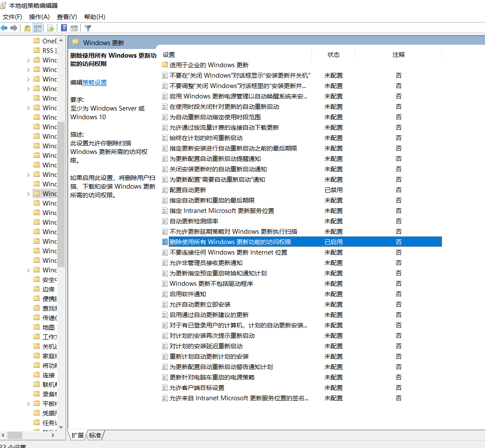Click the folder icon next to RSS

tap(36, 50)
